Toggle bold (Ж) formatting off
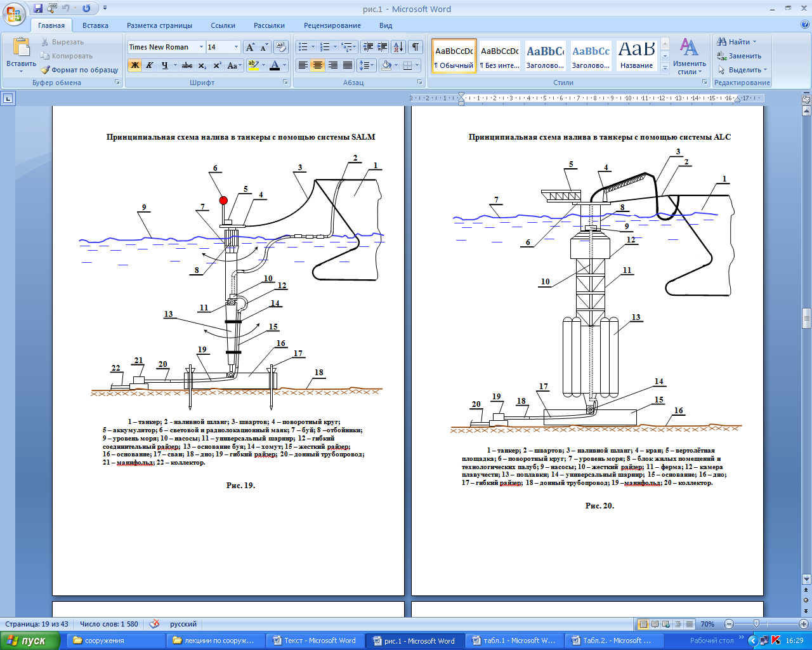 134,65
